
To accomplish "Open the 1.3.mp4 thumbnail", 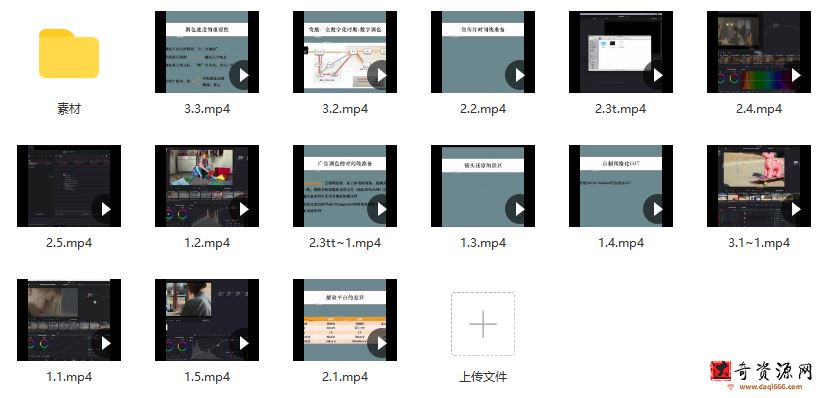I will pyautogui.click(x=483, y=186).
